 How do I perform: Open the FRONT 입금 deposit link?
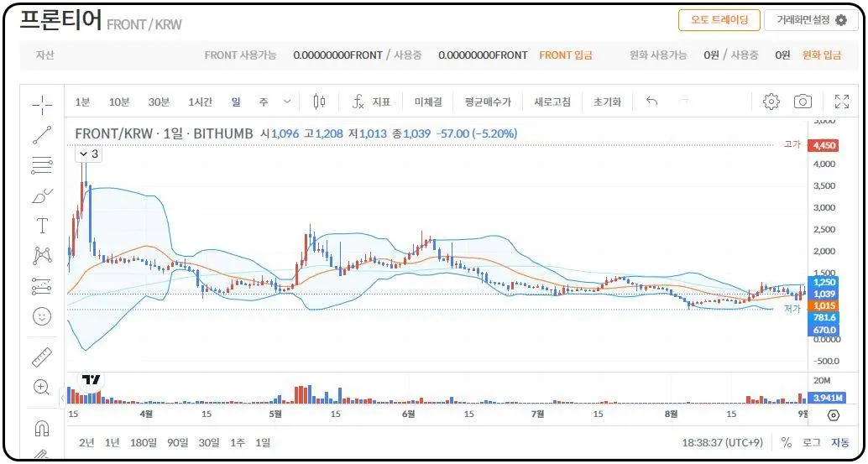[x=566, y=55]
